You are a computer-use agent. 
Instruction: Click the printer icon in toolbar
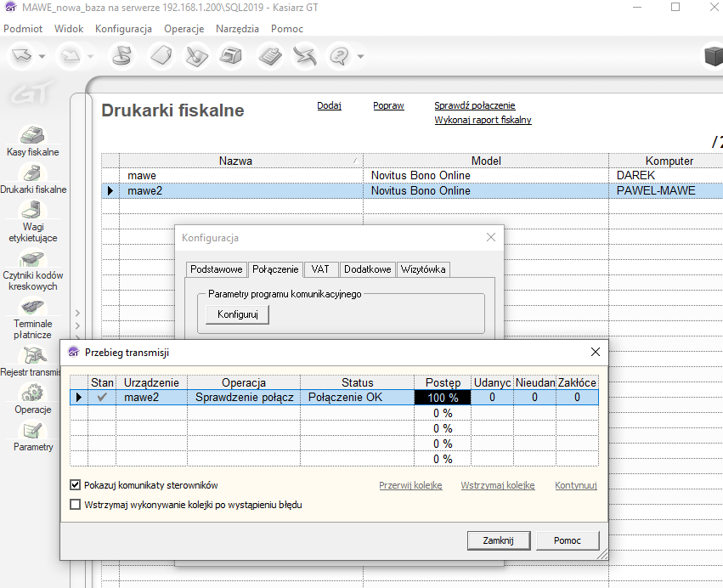229,56
